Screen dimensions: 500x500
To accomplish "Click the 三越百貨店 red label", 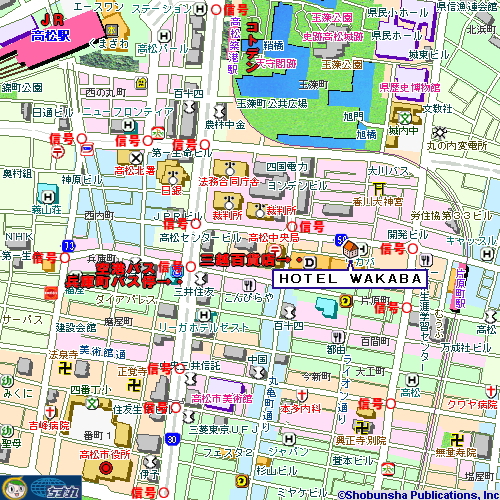I will tap(237, 260).
